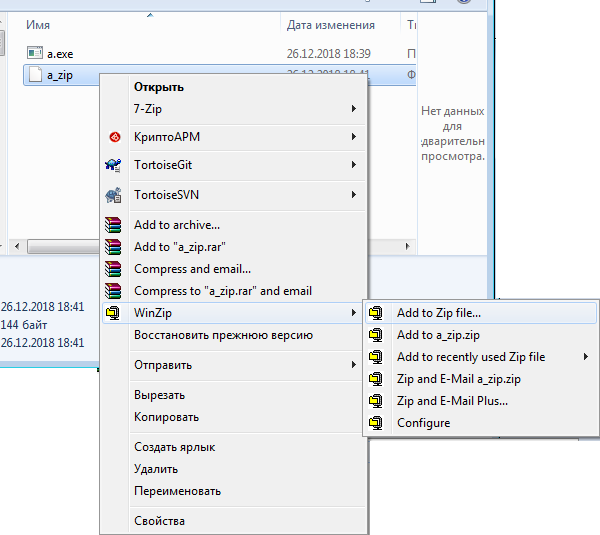The image size is (600, 535).
Task: Click WinZip icon beside Add to Zip file
Action: 376,313
